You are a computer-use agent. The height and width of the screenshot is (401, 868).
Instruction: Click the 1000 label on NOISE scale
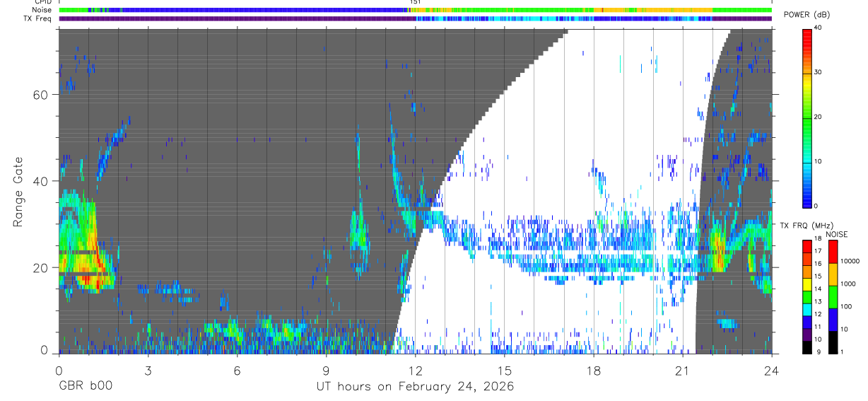(x=849, y=284)
